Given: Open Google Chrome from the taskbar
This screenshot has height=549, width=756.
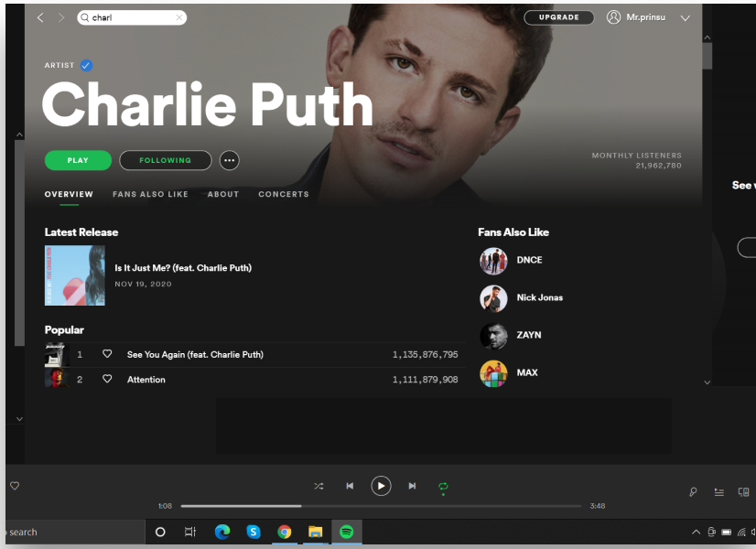Looking at the screenshot, I should [x=284, y=532].
